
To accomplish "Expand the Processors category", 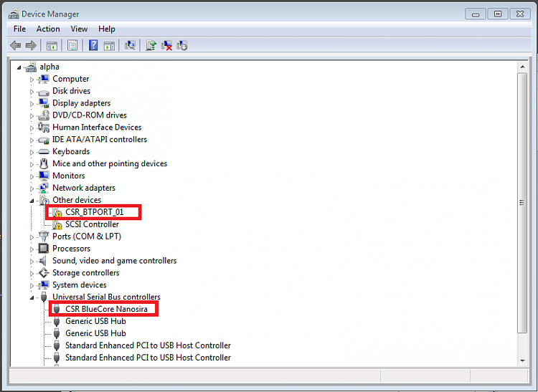I will 32,249.
